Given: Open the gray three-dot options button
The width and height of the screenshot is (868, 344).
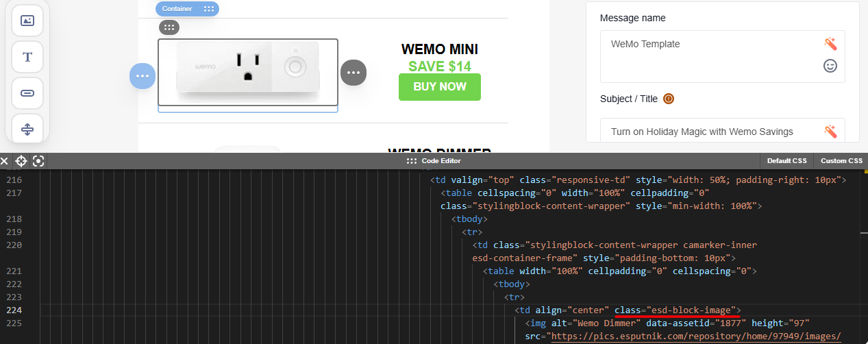Looking at the screenshot, I should 354,73.
